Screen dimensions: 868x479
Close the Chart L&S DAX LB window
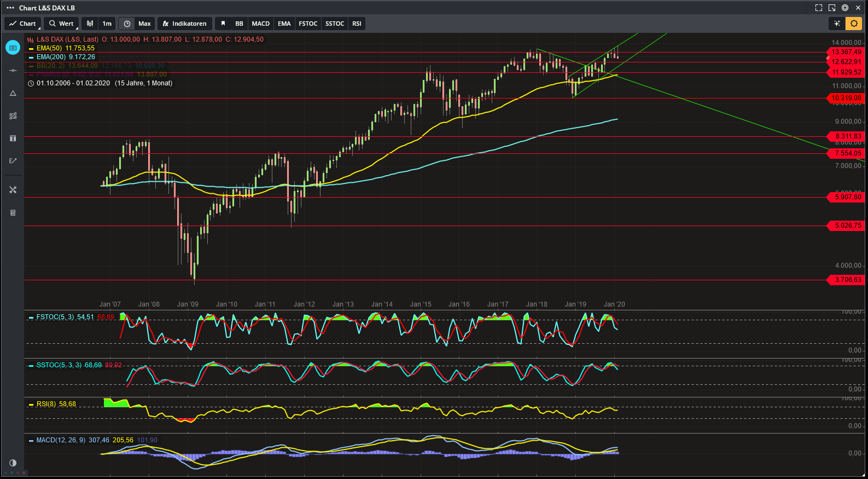point(858,8)
